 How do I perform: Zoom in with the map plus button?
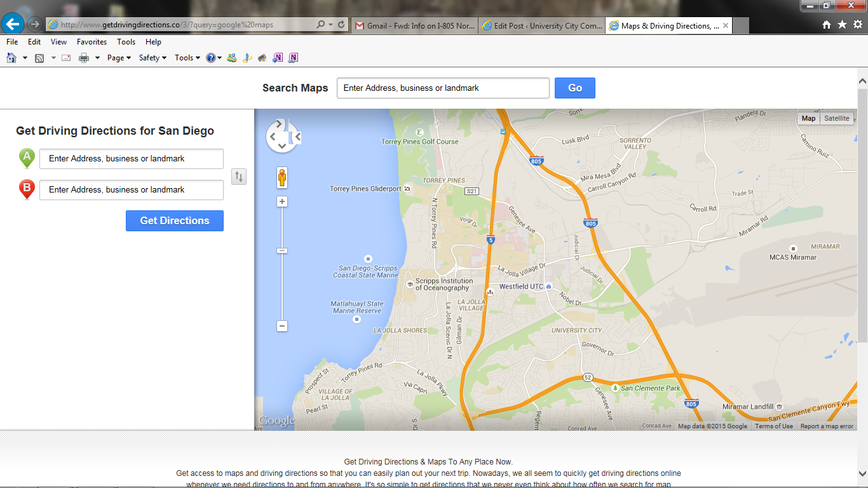point(282,201)
